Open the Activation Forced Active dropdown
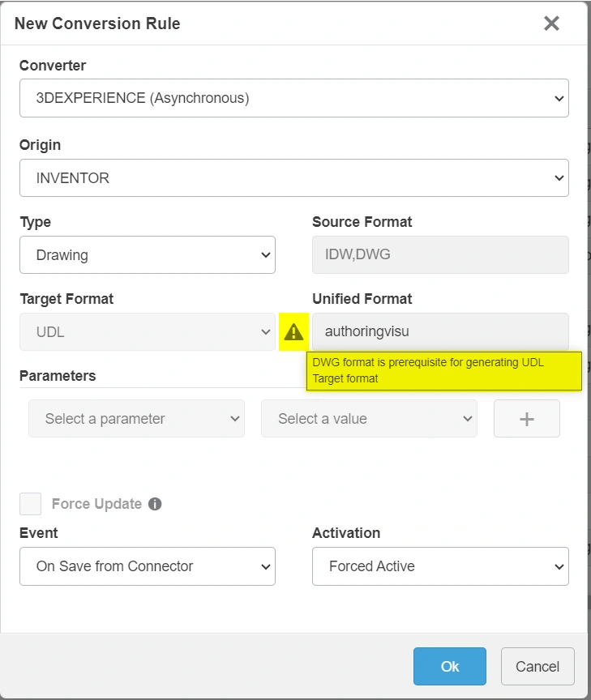The height and width of the screenshot is (700, 591). click(x=440, y=566)
